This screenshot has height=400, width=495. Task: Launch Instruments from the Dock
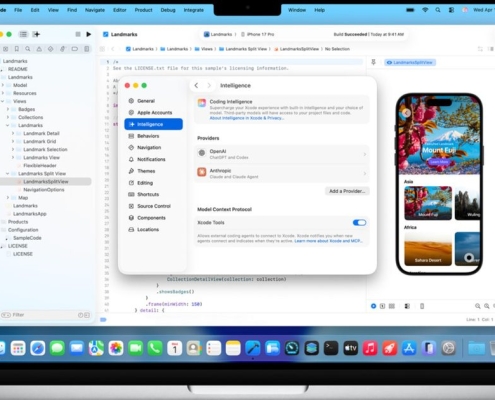point(292,348)
